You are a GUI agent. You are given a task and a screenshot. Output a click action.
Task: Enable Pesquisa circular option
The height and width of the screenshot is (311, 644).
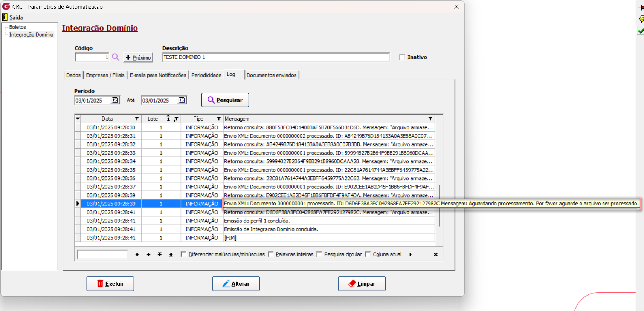point(319,254)
